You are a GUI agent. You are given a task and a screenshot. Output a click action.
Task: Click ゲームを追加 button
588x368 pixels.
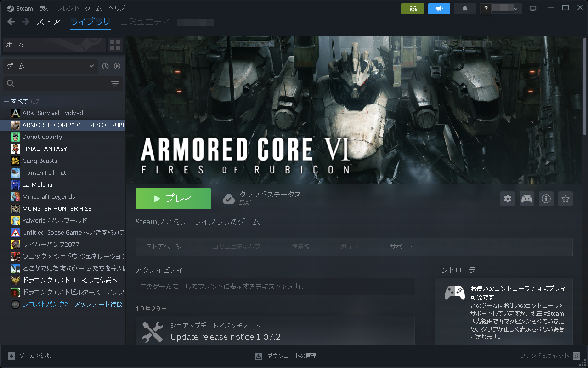click(x=30, y=356)
